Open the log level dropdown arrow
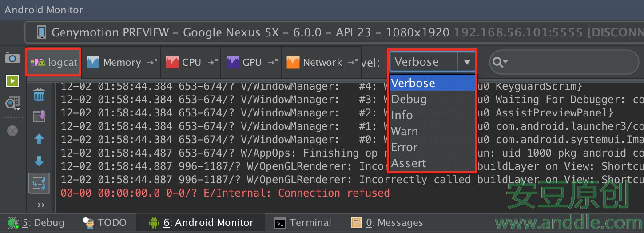Image resolution: width=644 pixels, height=233 pixels. coord(467,62)
